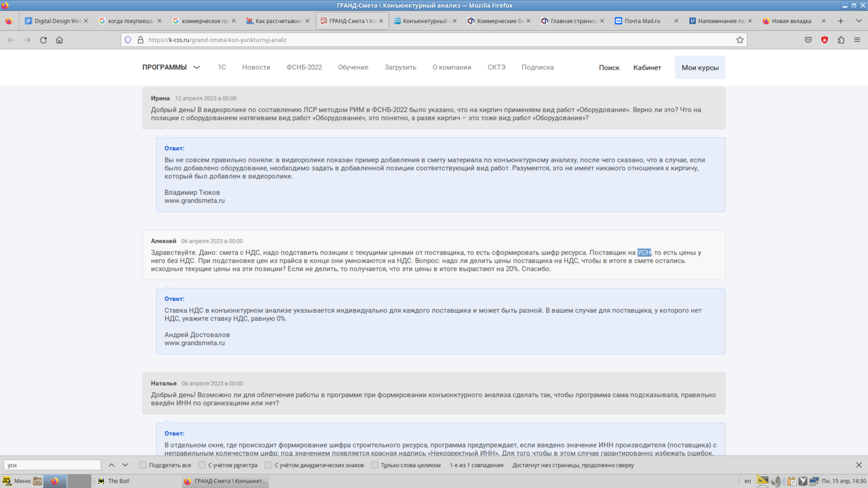Click the commenter name Ирина
868x488 pixels.
tap(160, 98)
